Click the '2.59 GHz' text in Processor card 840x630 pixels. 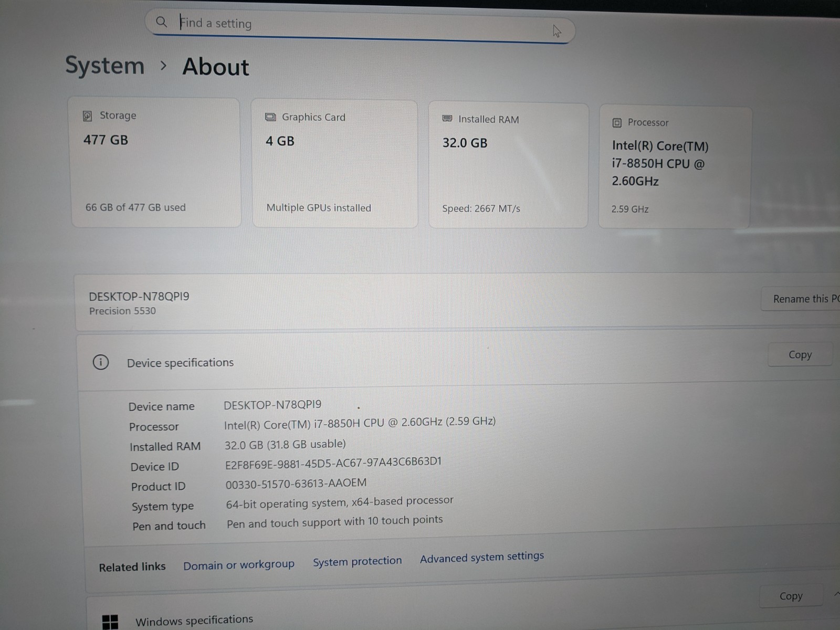pyautogui.click(x=629, y=209)
